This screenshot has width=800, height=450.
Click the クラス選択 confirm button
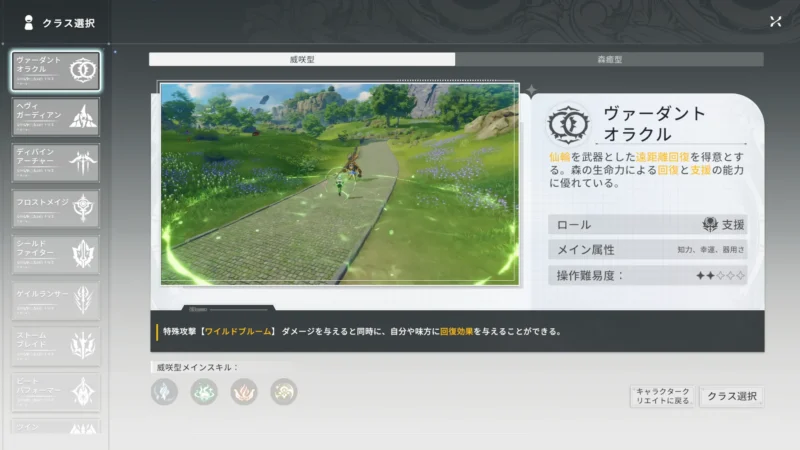[732, 396]
